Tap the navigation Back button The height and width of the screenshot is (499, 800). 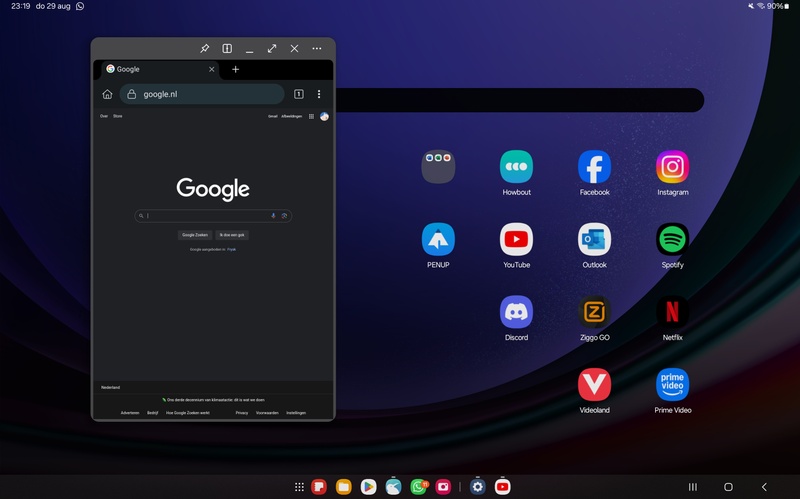click(764, 487)
